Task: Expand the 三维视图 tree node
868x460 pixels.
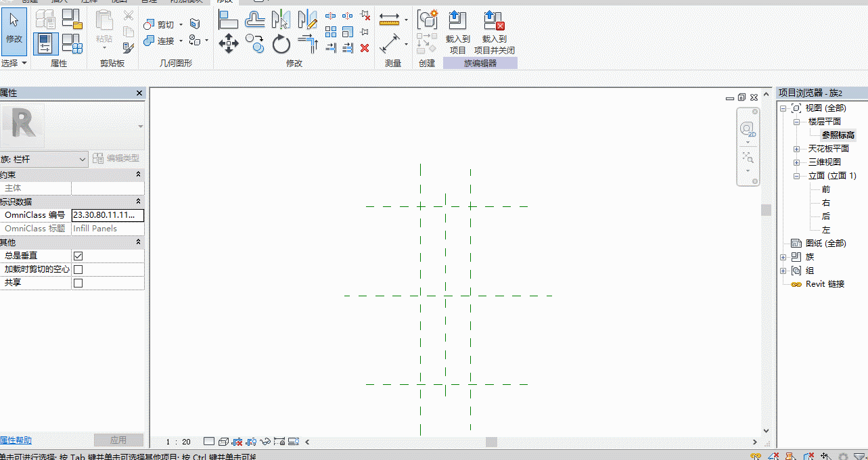Action: (797, 162)
